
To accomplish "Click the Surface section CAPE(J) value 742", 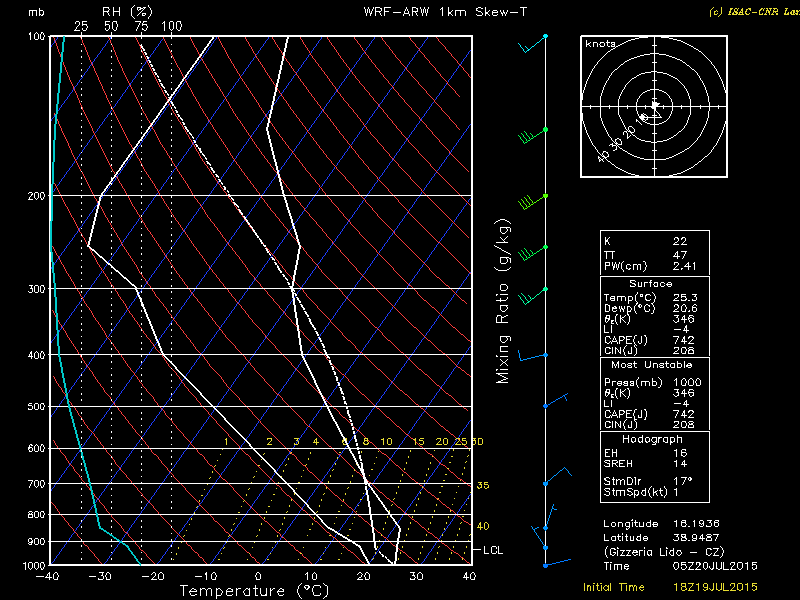I will pos(684,340).
